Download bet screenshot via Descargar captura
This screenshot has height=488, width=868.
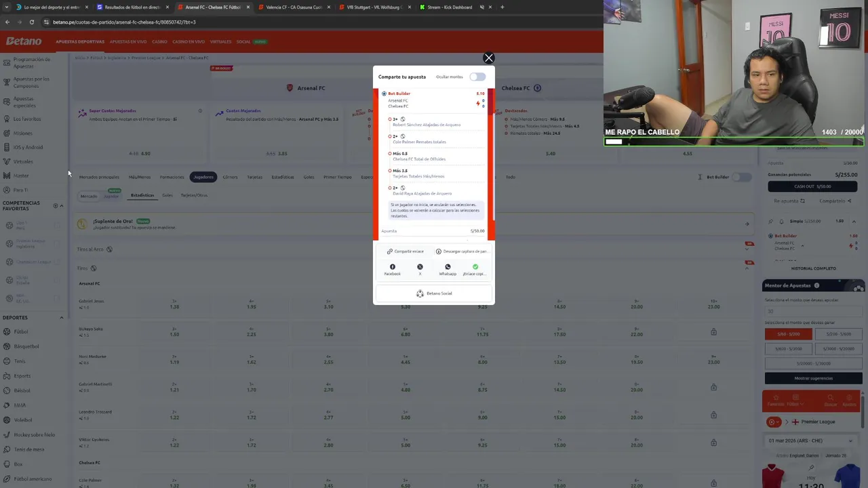point(462,251)
